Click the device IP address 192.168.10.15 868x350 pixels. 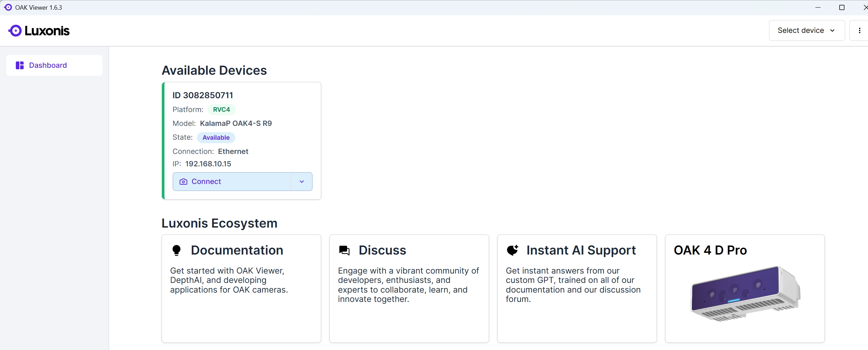[x=208, y=164]
